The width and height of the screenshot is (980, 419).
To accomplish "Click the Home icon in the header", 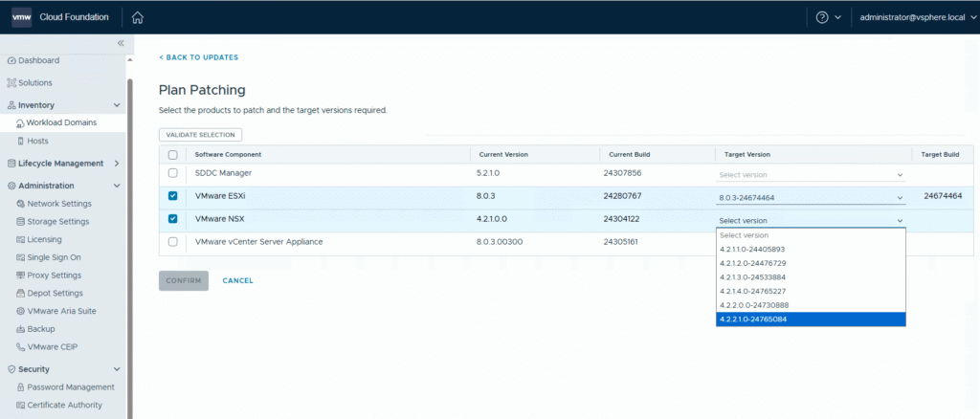I will (x=138, y=17).
